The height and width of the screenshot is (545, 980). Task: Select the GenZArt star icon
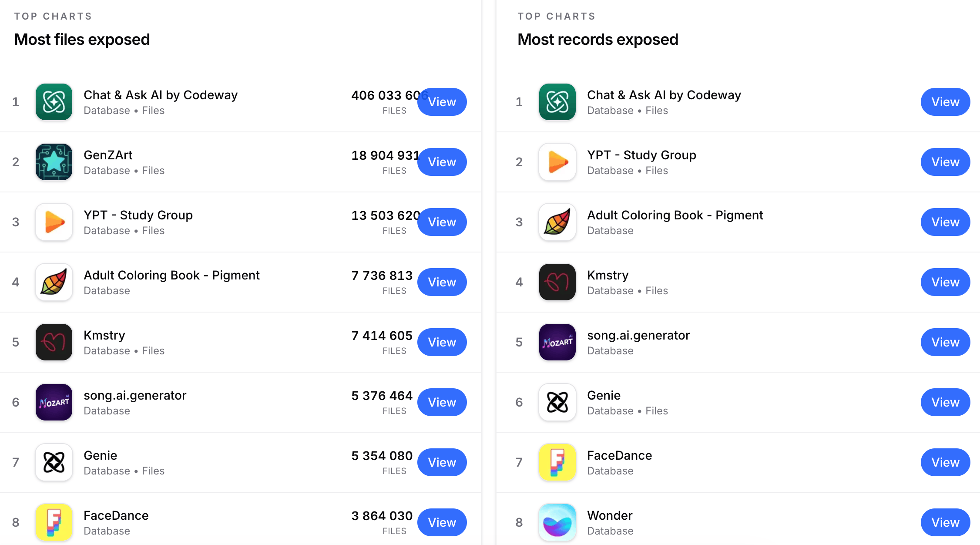54,162
